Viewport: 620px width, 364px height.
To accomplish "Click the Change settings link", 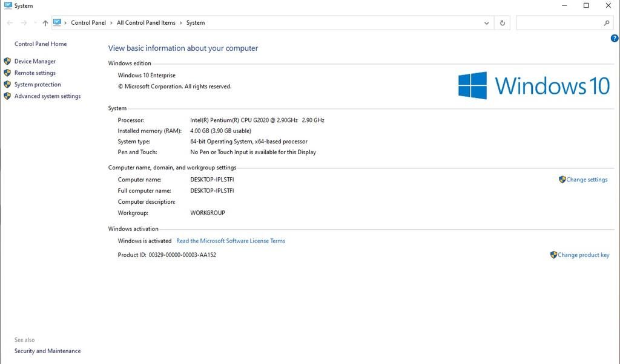I will 587,179.
